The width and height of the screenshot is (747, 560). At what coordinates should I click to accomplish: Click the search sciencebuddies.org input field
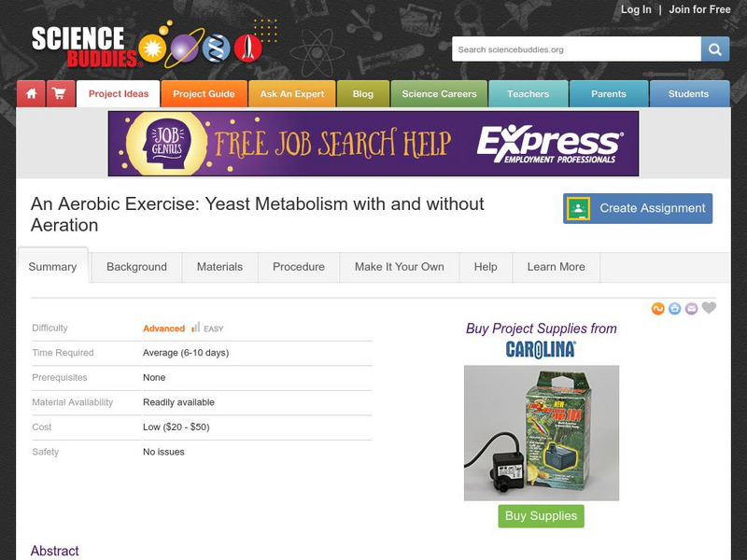tap(576, 49)
